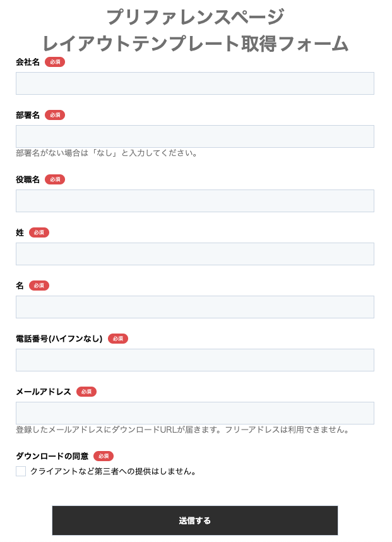Click the 必須 badge next to 姓
The height and width of the screenshot is (542, 392).
click(x=39, y=232)
